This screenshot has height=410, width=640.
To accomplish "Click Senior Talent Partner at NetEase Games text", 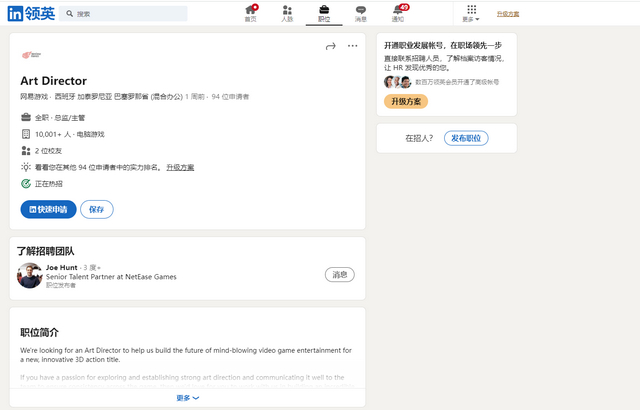I will (x=111, y=277).
